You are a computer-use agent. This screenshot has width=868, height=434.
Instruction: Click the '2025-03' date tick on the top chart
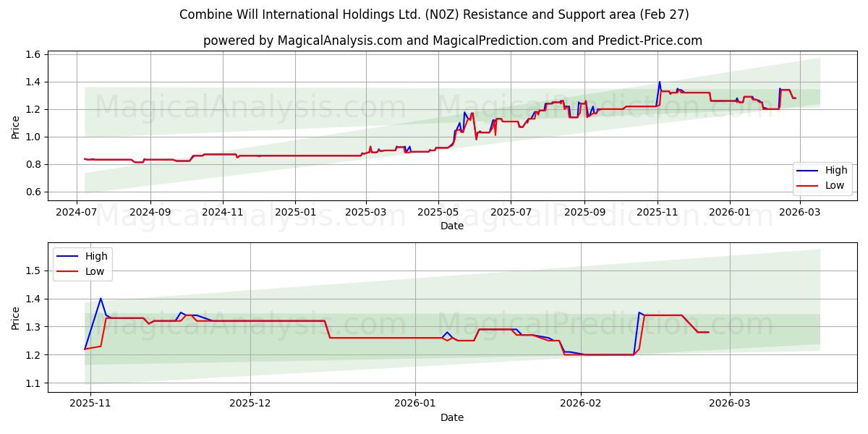[365, 213]
